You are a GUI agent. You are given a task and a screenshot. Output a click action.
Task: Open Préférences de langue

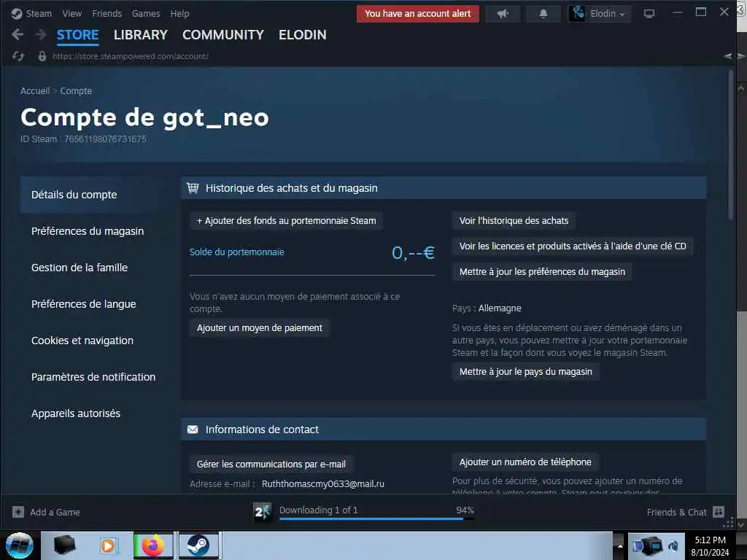click(x=84, y=304)
